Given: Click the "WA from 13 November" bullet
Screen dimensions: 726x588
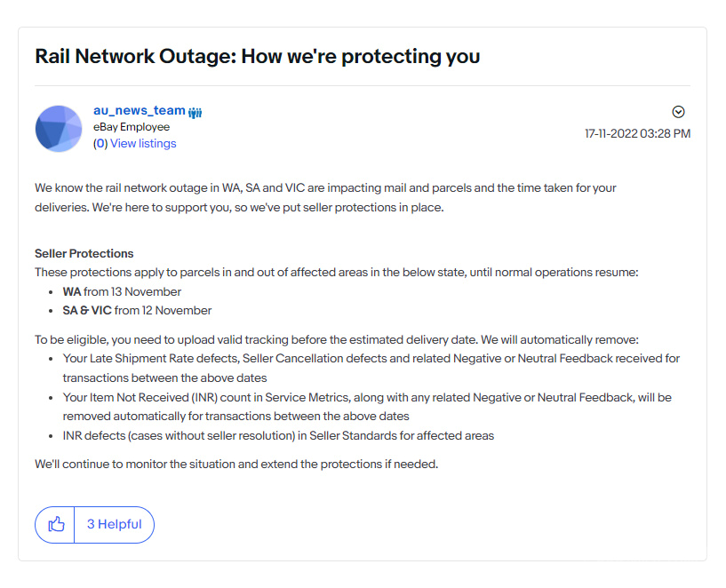Looking at the screenshot, I should (122, 291).
